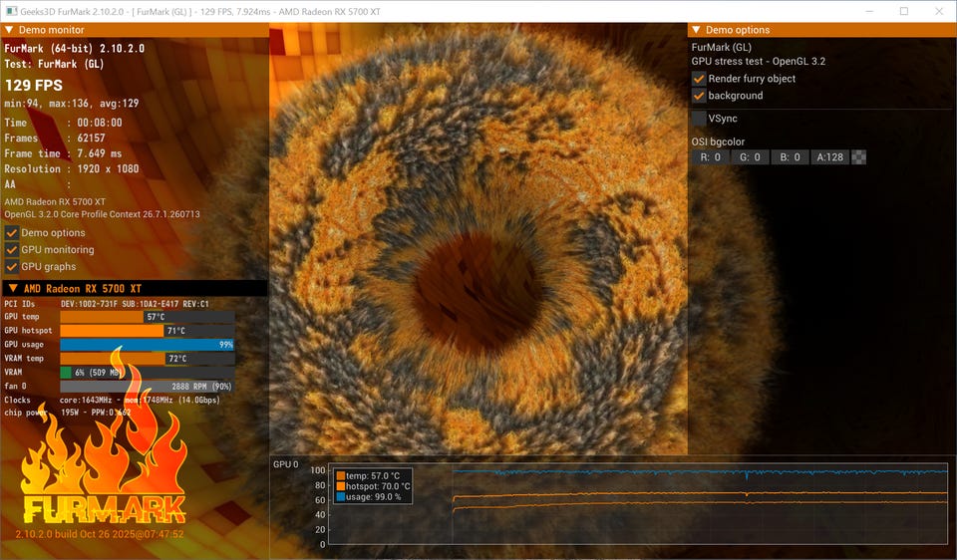
Task: Click the Time 00:08:00 value
Action: click(x=100, y=123)
